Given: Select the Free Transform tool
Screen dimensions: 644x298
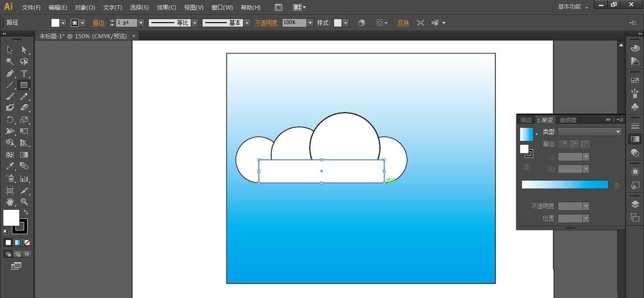Looking at the screenshot, I should pyautogui.click(x=24, y=131).
